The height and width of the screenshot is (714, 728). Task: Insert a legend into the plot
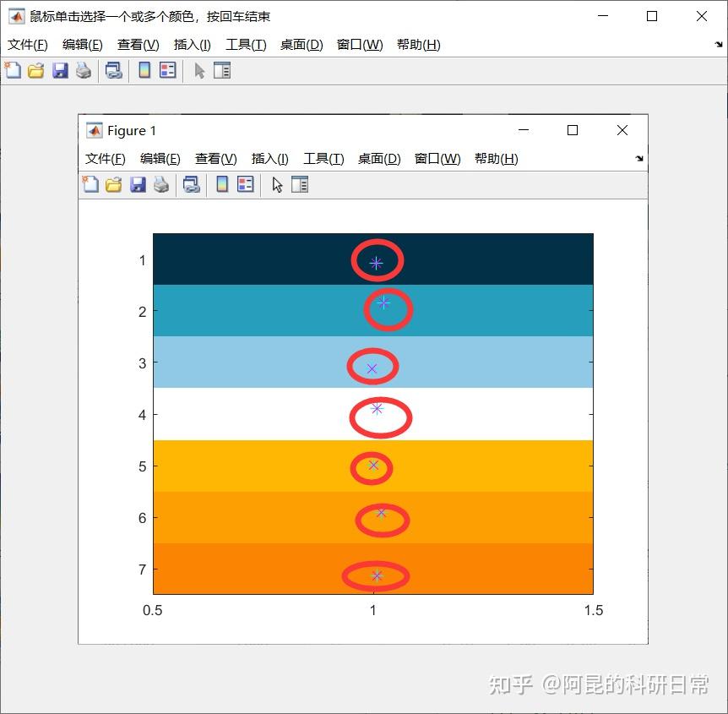(x=243, y=184)
